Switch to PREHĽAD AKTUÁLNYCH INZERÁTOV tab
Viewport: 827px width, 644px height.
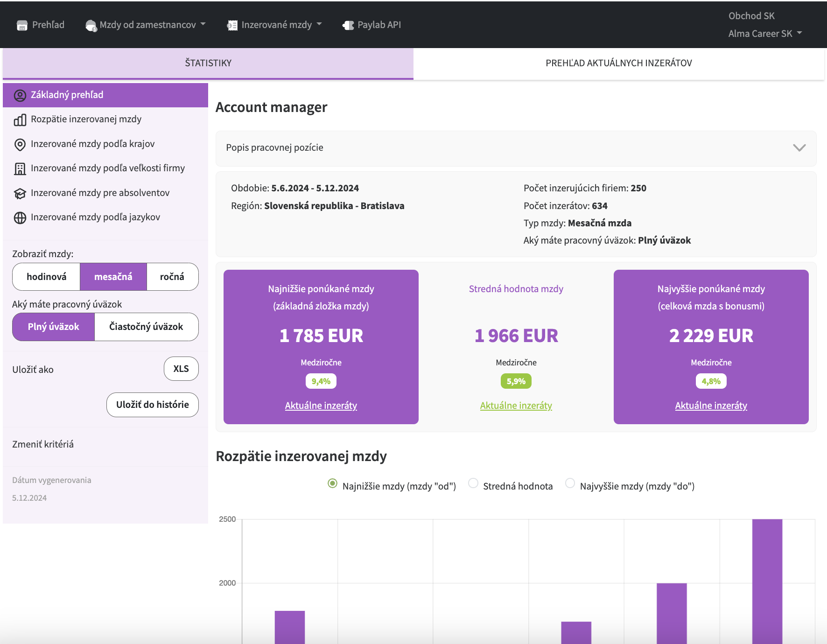pos(619,63)
